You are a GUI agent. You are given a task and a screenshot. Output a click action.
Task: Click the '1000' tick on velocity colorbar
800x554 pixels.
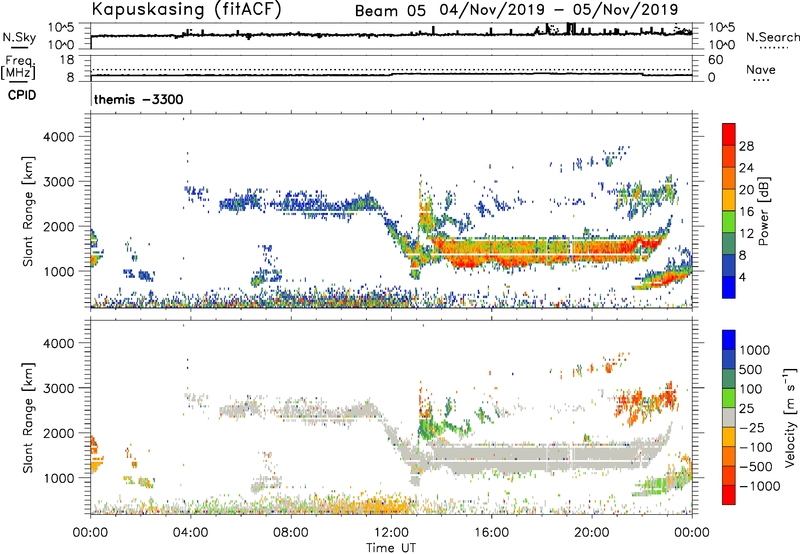click(x=755, y=350)
